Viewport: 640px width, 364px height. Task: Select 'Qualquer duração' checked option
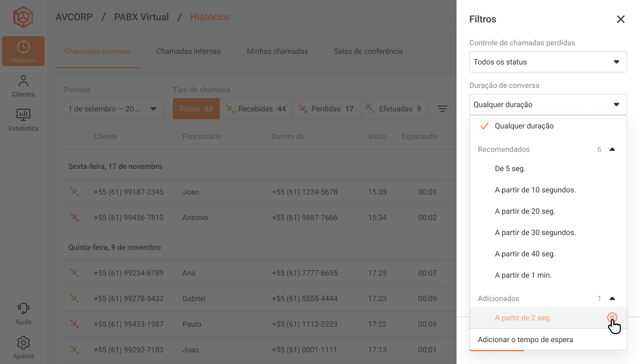tap(524, 126)
